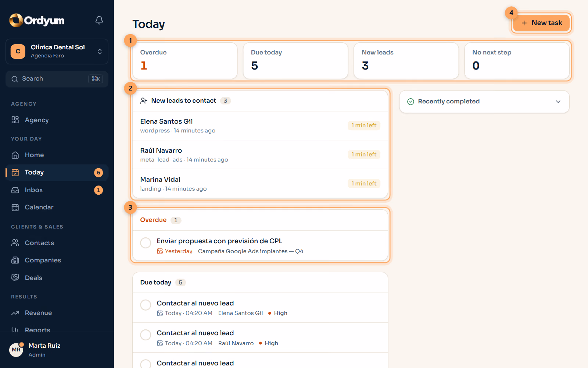588x368 pixels.
Task: Open the Due today summary card
Action: 295,61
